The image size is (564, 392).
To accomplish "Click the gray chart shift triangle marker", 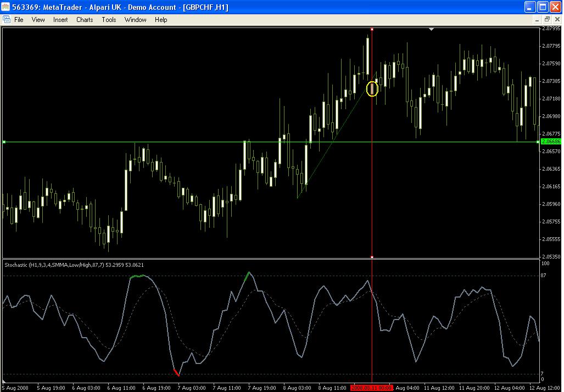I will (431, 29).
